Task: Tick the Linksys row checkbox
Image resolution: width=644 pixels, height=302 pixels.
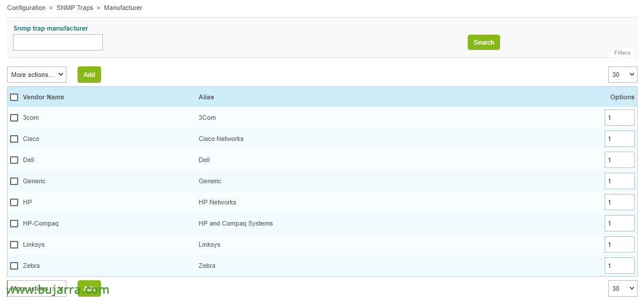Action: [x=14, y=244]
